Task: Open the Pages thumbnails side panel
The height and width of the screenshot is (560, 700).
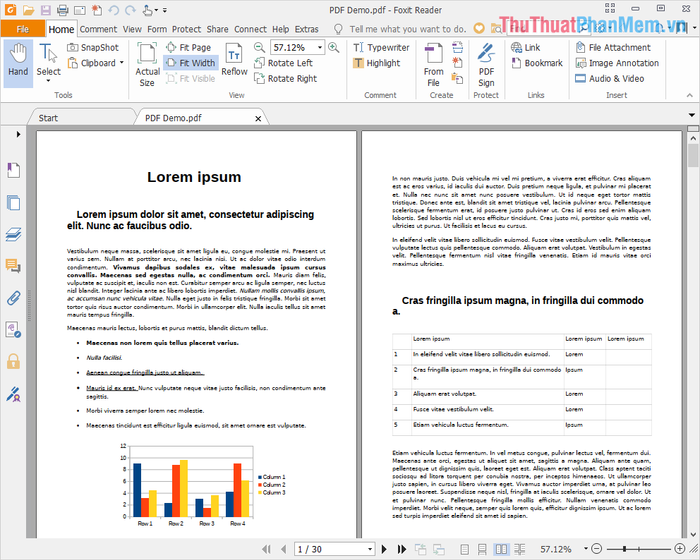Action: click(13, 202)
